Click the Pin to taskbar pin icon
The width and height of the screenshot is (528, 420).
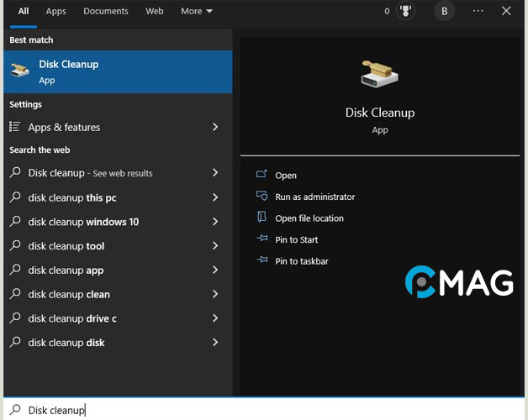coord(261,261)
